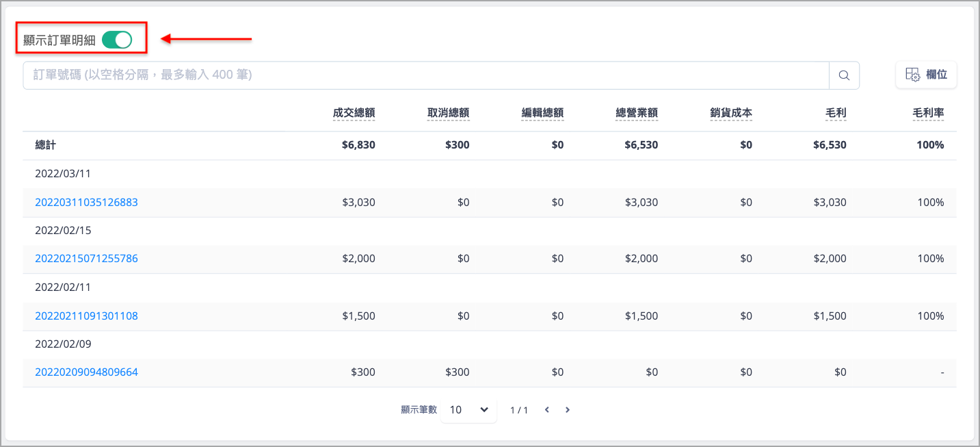The height and width of the screenshot is (447, 980).
Task: Click the 取消總額 column header
Action: click(449, 113)
